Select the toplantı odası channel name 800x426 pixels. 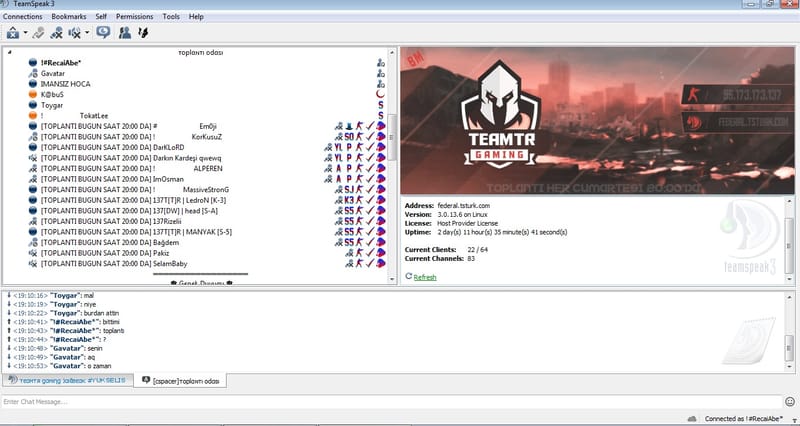[x=201, y=53]
